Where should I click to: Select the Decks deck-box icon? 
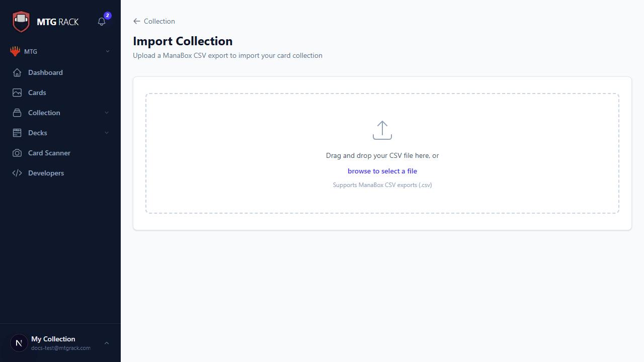17,133
